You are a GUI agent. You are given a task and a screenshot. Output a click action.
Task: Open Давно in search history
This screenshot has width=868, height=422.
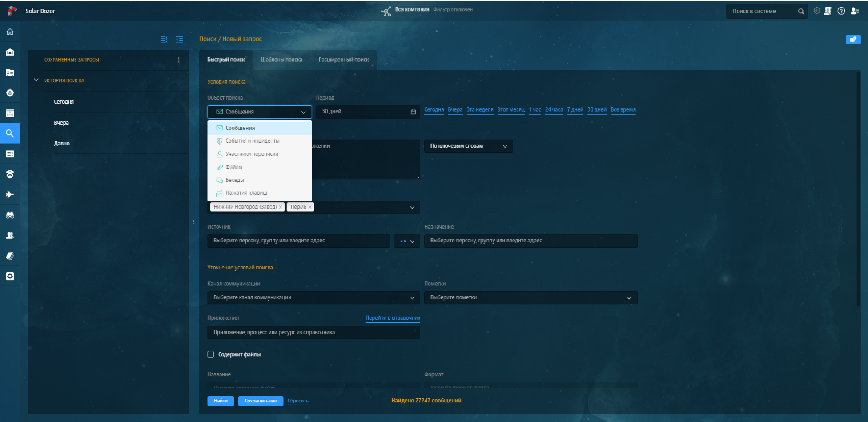pyautogui.click(x=62, y=144)
